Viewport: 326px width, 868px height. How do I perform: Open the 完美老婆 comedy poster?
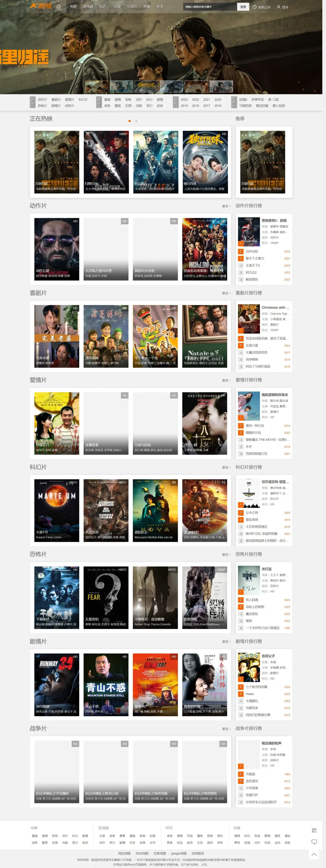[x=57, y=336]
